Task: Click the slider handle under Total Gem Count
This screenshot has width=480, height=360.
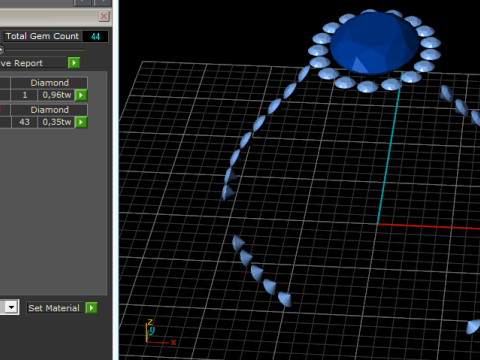Action: coord(1,50)
